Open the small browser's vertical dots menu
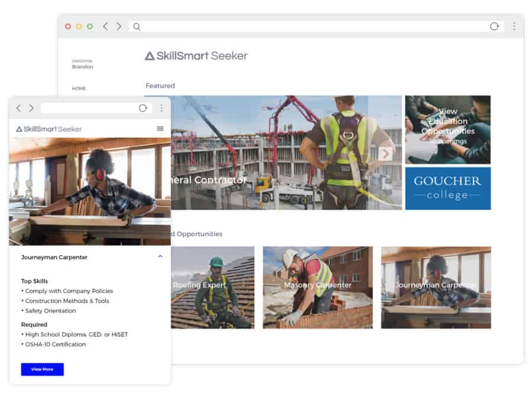The image size is (532, 414). tap(161, 108)
